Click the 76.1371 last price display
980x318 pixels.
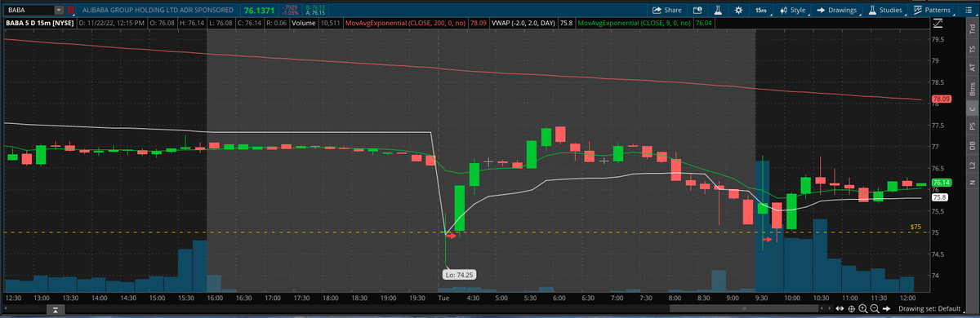[259, 11]
